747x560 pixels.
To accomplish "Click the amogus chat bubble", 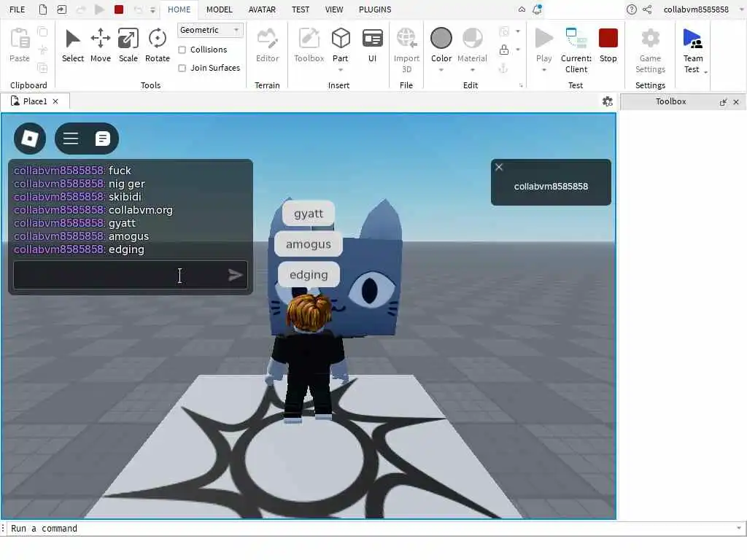I will (x=309, y=244).
